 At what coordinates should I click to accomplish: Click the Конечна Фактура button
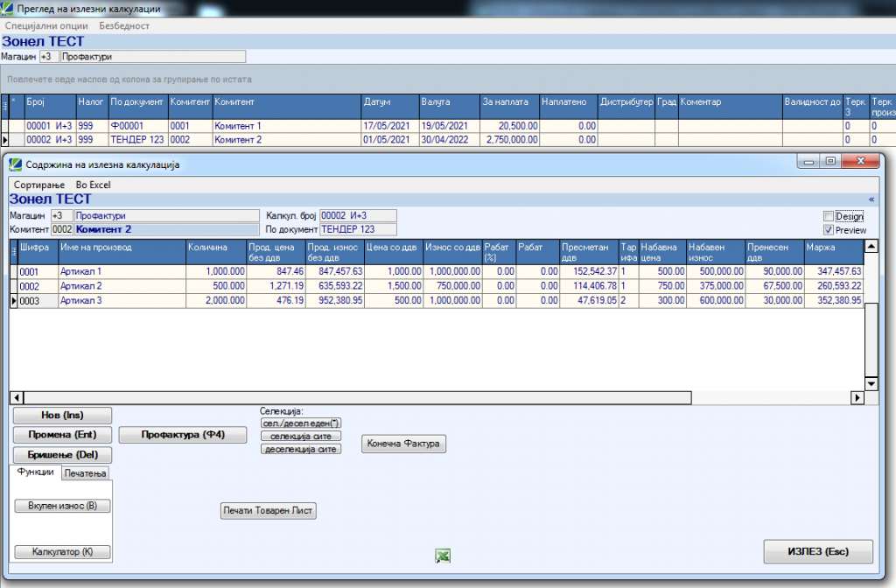point(403,444)
